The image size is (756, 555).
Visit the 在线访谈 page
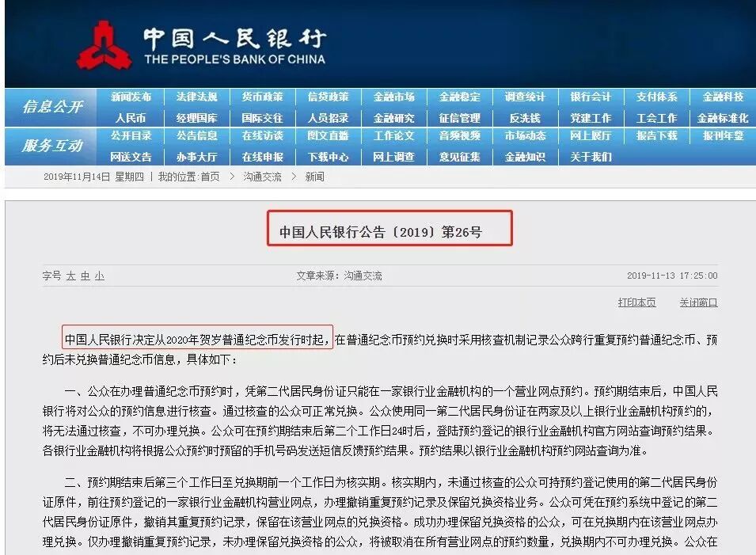point(263,136)
